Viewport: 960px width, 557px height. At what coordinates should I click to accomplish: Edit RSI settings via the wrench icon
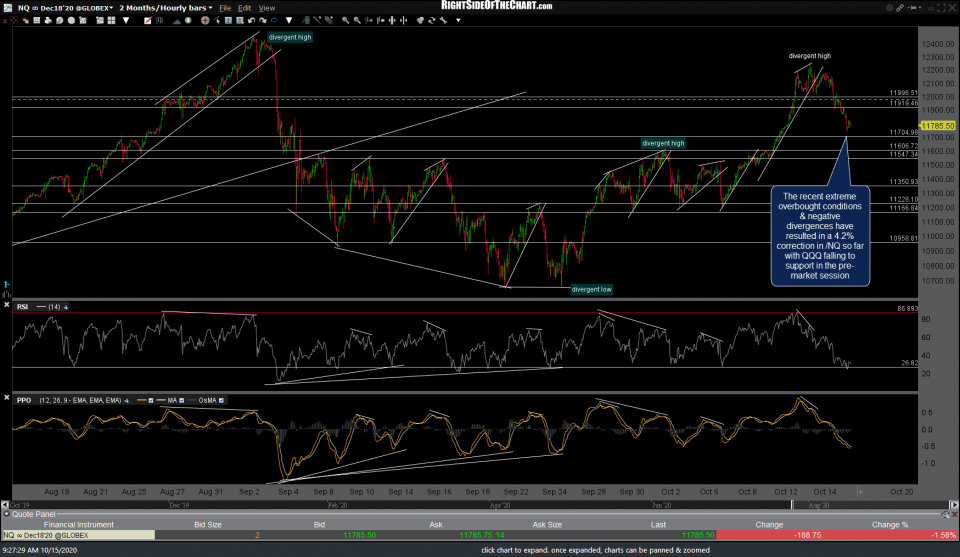(66, 307)
